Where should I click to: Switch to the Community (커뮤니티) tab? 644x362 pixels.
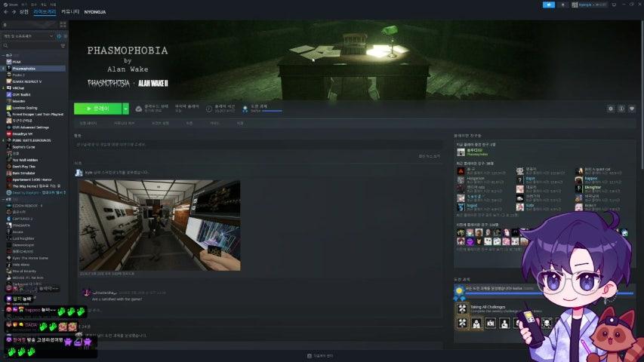click(69, 12)
